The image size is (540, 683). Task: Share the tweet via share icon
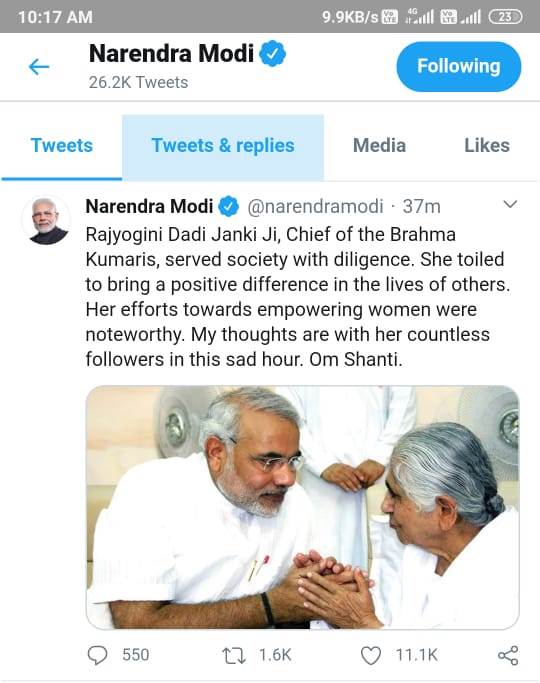click(x=508, y=655)
